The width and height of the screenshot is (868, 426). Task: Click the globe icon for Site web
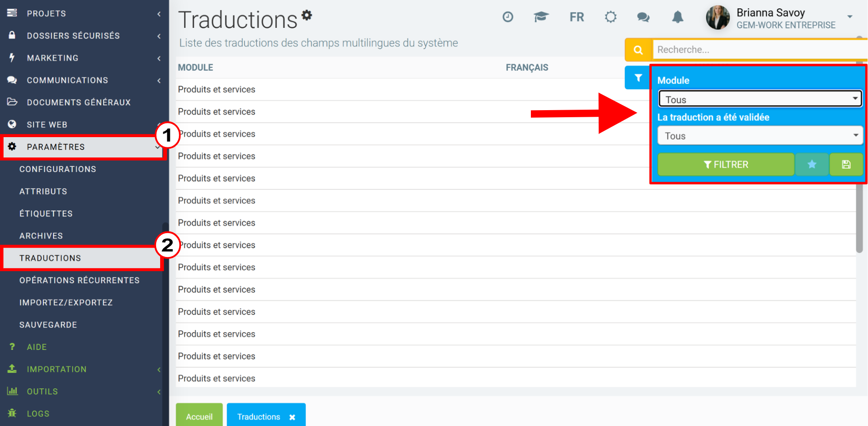coord(12,124)
